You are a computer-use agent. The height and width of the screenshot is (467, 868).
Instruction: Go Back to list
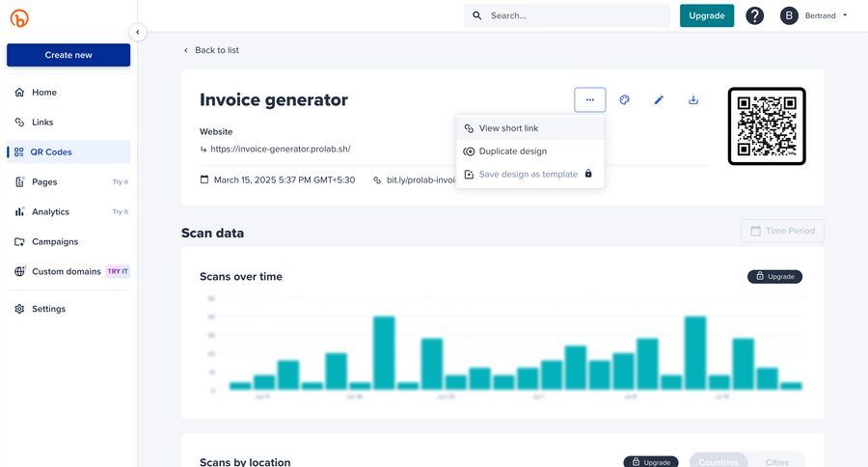pos(211,50)
